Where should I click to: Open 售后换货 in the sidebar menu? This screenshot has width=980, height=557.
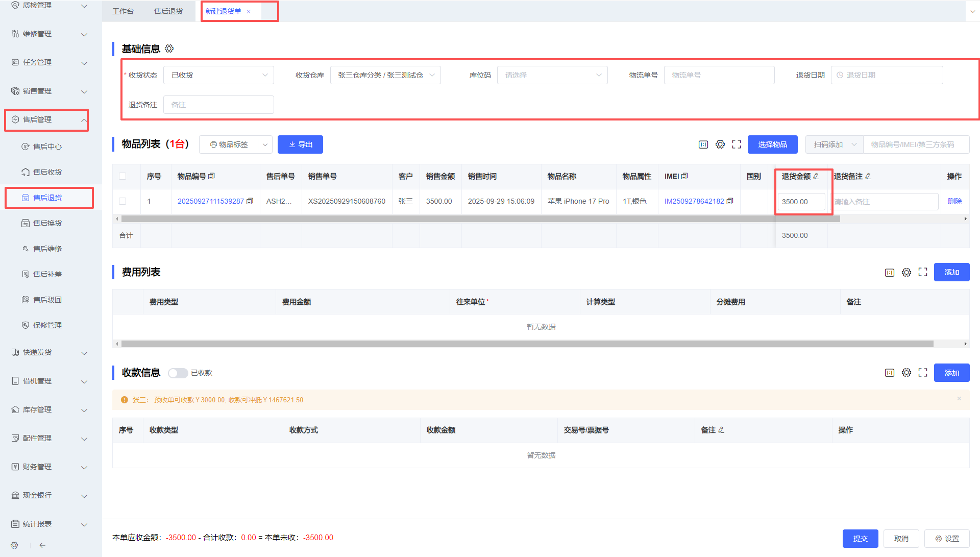pos(47,223)
